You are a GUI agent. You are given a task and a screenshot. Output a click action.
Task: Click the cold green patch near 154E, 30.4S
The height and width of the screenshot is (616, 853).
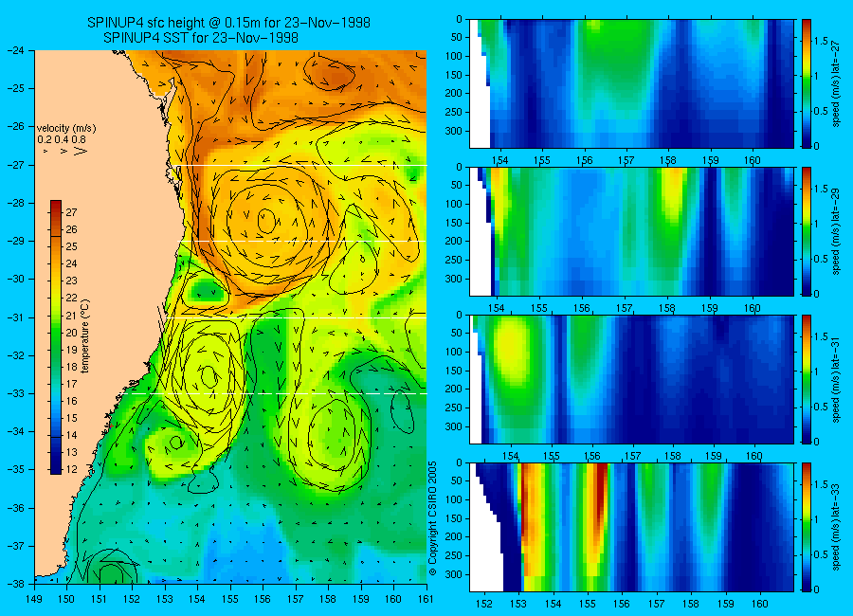point(205,291)
